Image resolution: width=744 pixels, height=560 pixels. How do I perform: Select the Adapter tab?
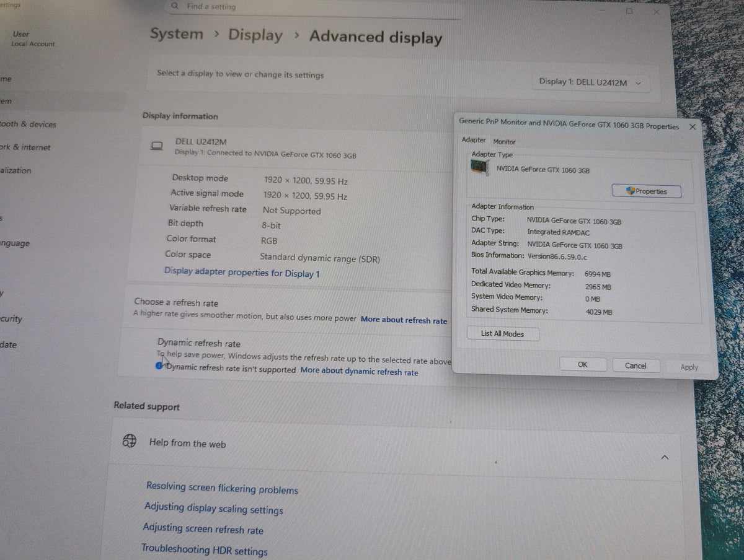474,140
